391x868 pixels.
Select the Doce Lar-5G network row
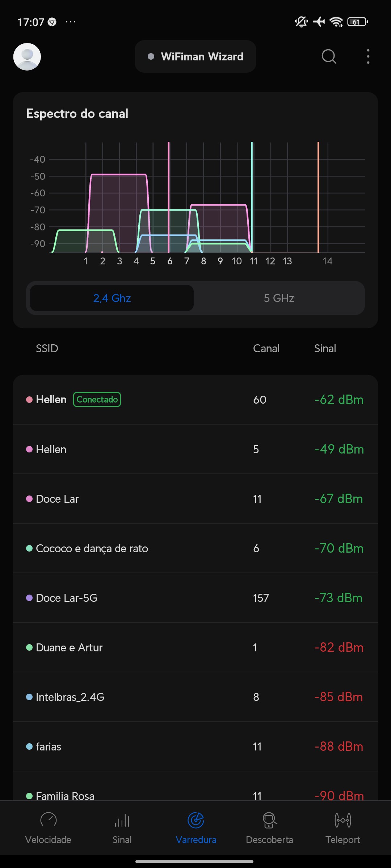click(x=195, y=598)
